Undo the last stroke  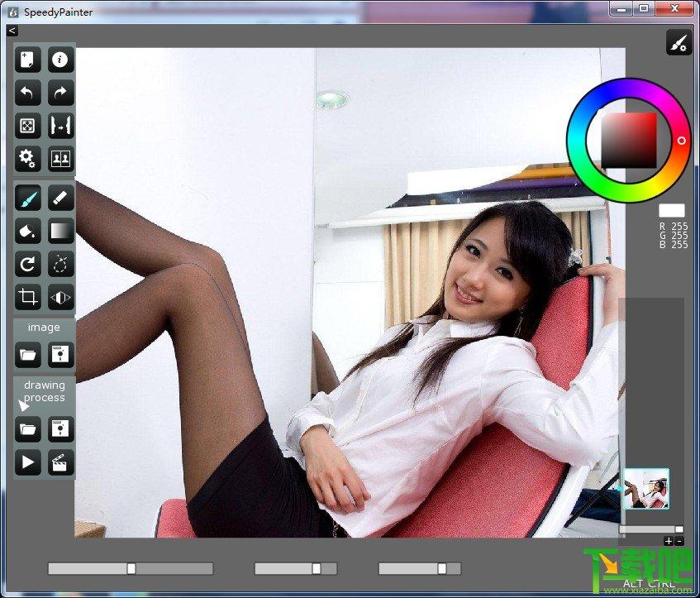[28, 93]
